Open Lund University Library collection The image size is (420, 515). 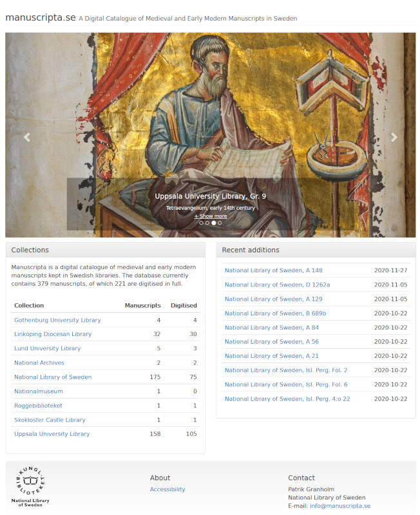point(48,348)
